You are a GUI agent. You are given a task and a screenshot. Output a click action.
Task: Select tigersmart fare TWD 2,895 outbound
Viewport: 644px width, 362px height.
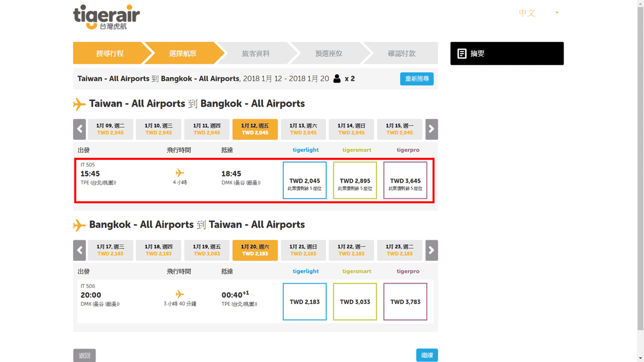[355, 180]
